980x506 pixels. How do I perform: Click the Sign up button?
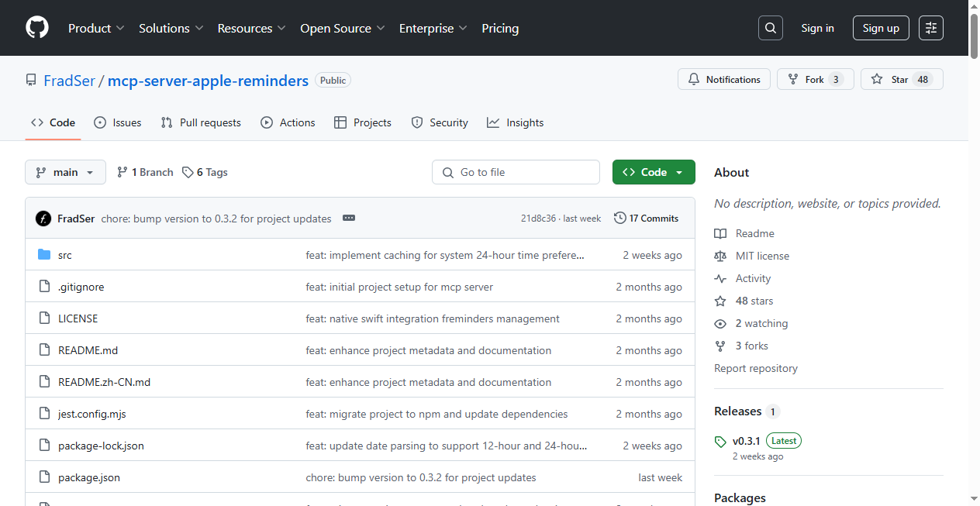pos(881,28)
